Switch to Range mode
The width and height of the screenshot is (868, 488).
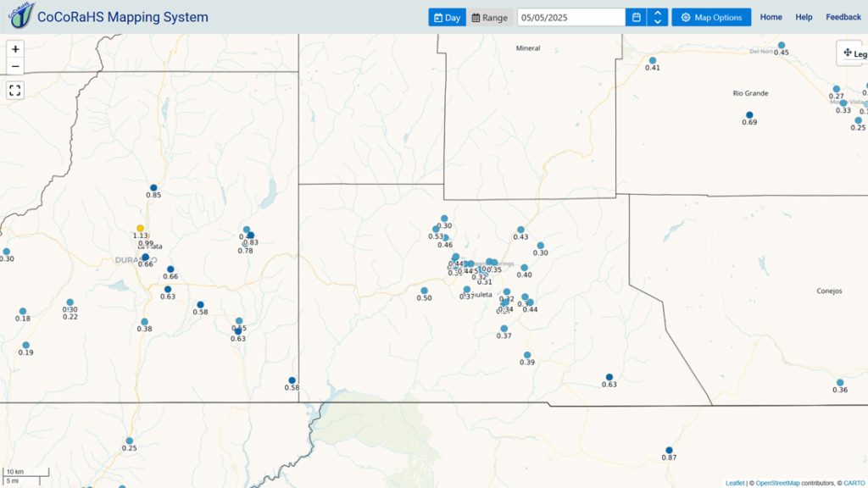[x=489, y=17]
